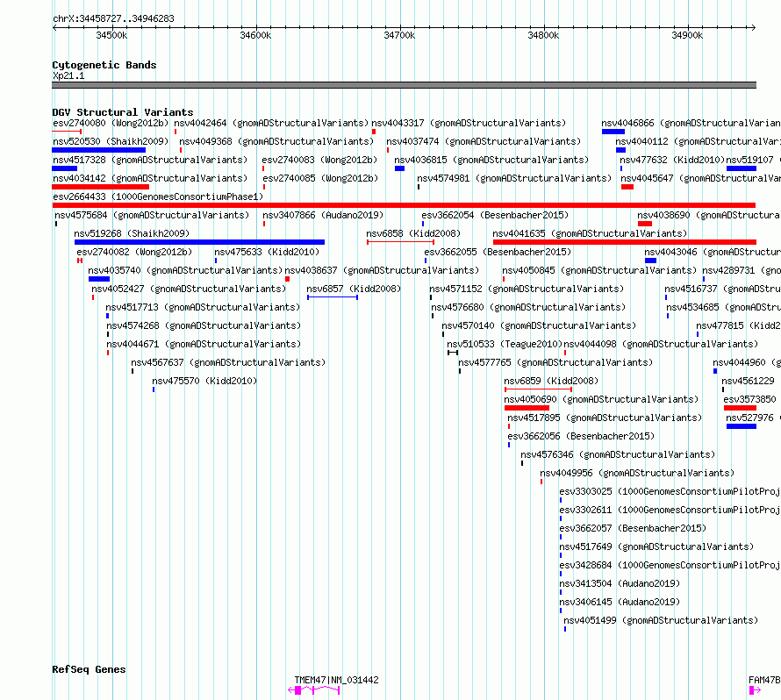Select the nsv3406145 (Audano2019) label
Screen dimensions: 781x700
point(620,602)
